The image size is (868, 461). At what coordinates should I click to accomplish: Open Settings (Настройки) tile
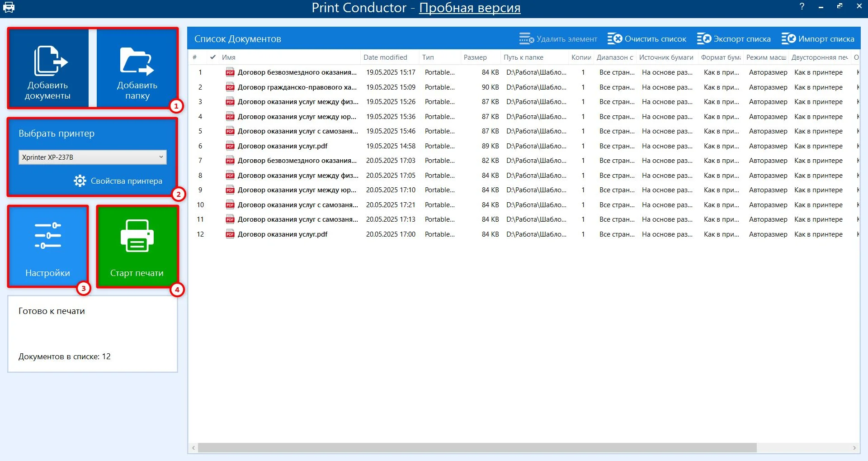(48, 247)
